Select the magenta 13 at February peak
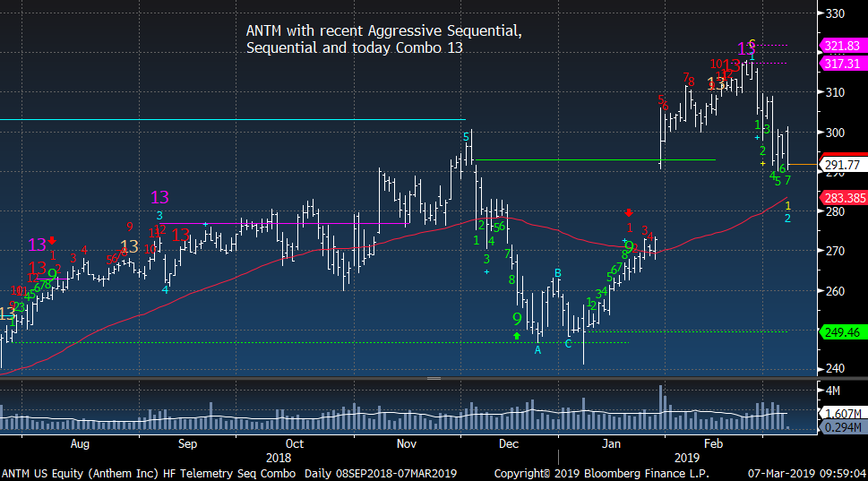The image size is (868, 481). point(745,48)
